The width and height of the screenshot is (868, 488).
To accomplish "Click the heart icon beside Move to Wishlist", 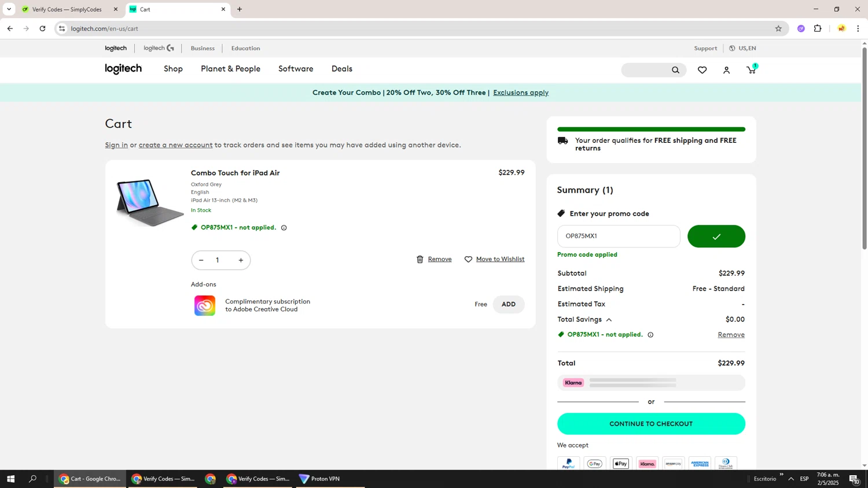I will point(468,259).
